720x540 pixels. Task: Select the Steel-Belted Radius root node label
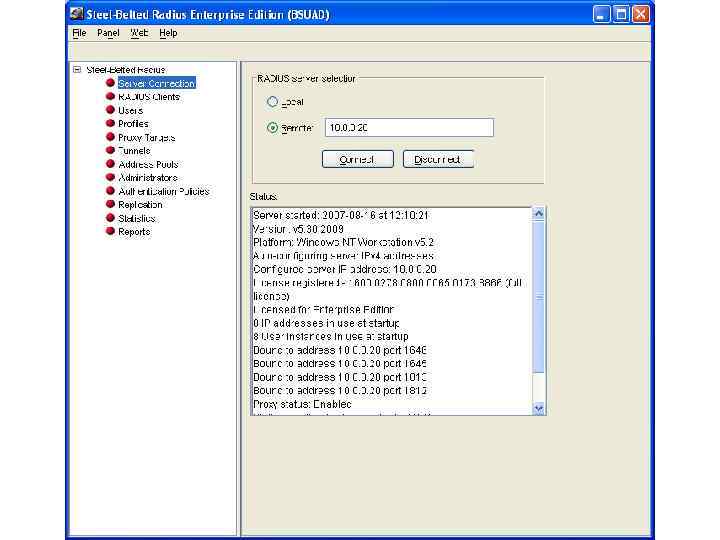pos(126,70)
